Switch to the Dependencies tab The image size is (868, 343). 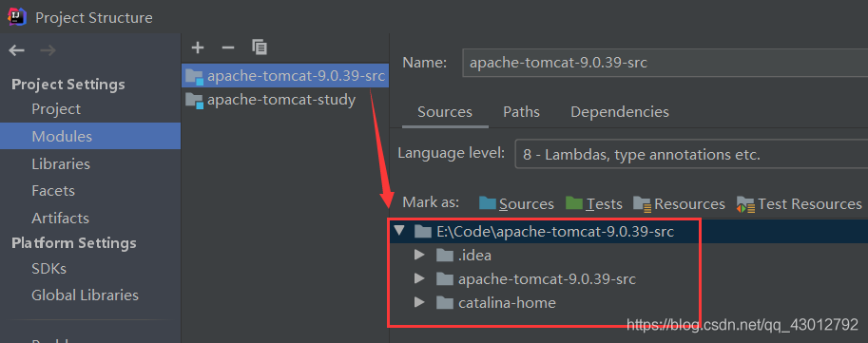point(620,112)
